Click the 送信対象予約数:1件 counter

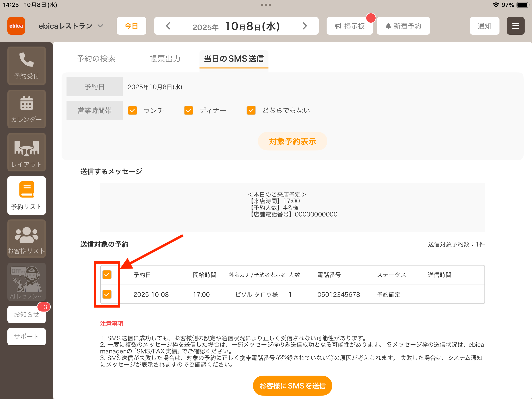pos(456,244)
